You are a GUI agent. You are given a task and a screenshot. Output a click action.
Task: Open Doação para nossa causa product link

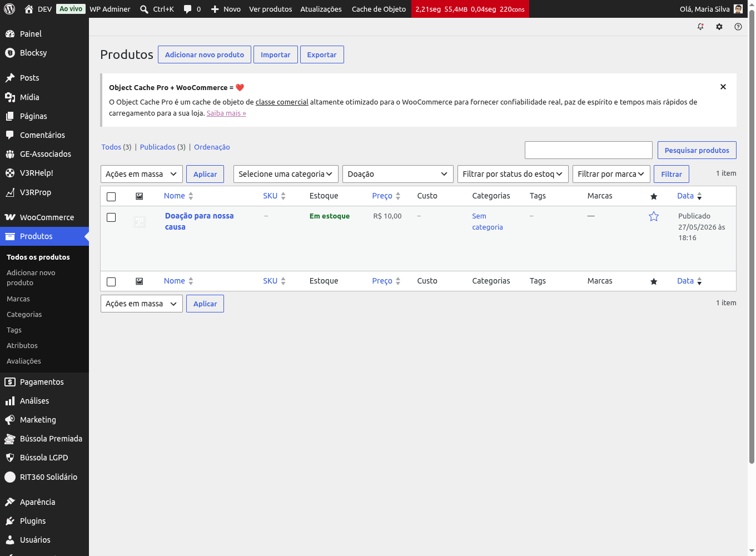(200, 221)
